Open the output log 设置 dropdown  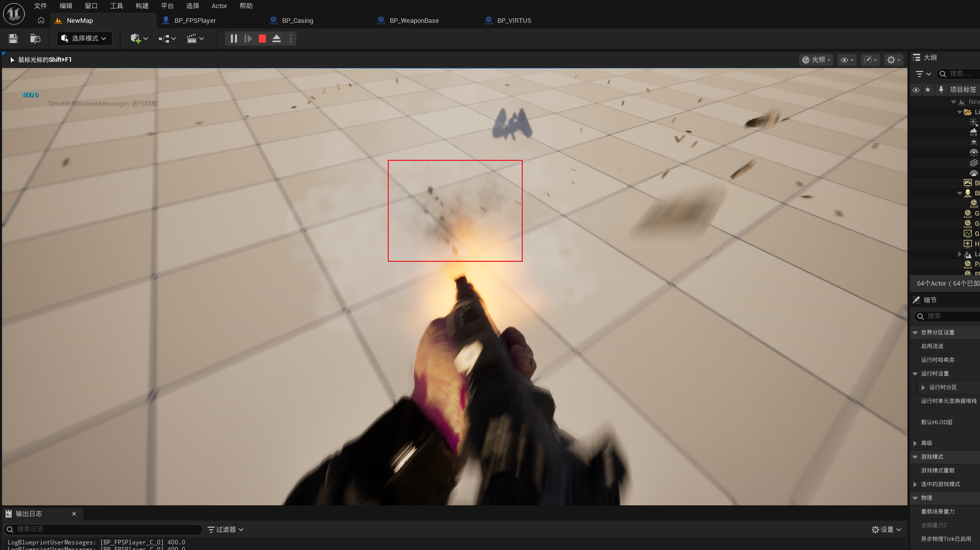(x=887, y=529)
